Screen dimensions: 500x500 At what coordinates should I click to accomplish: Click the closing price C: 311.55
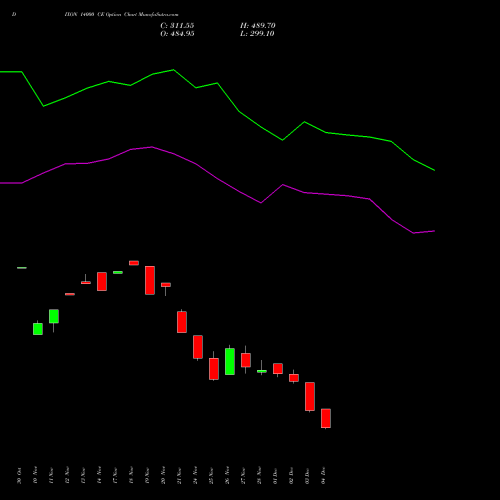tap(177, 26)
